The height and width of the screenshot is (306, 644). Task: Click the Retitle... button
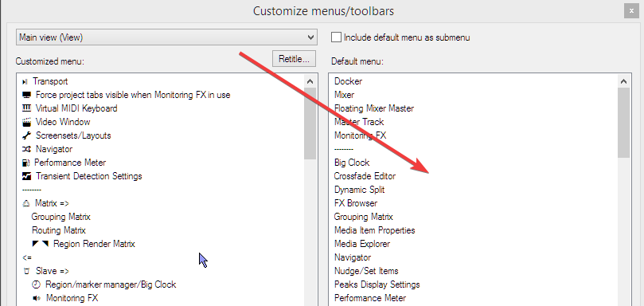click(294, 59)
